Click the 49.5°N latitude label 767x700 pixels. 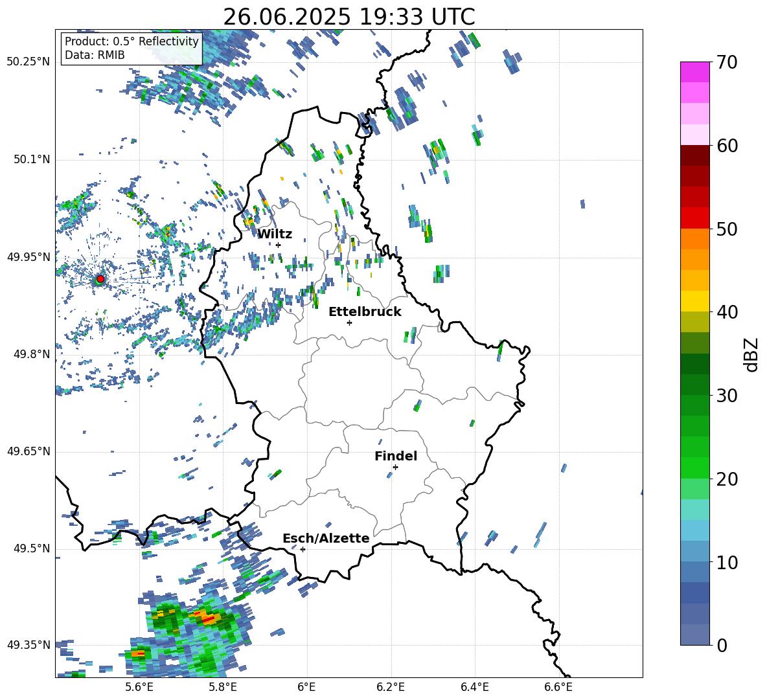(x=32, y=548)
